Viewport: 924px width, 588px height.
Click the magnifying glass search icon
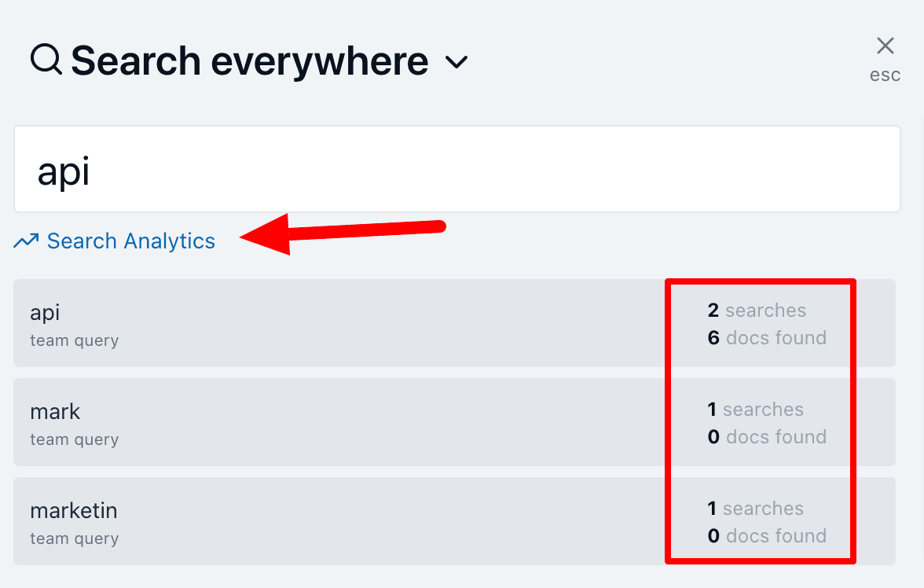pyautogui.click(x=46, y=60)
